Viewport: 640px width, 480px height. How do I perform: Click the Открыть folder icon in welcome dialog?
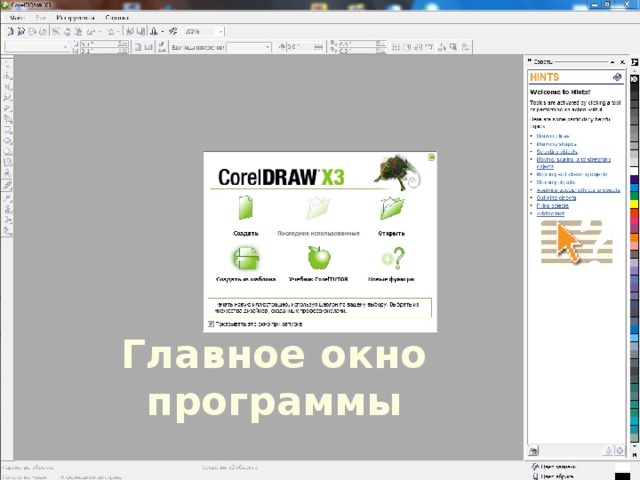tap(392, 208)
